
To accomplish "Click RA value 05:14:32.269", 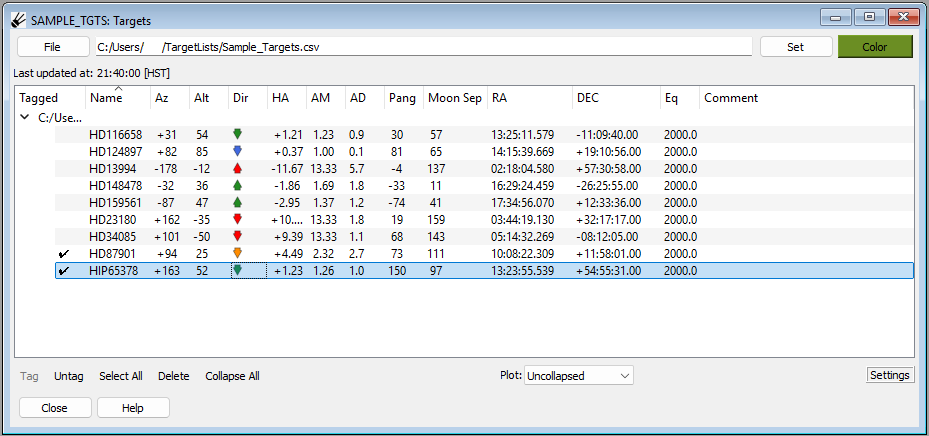I will tap(523, 237).
